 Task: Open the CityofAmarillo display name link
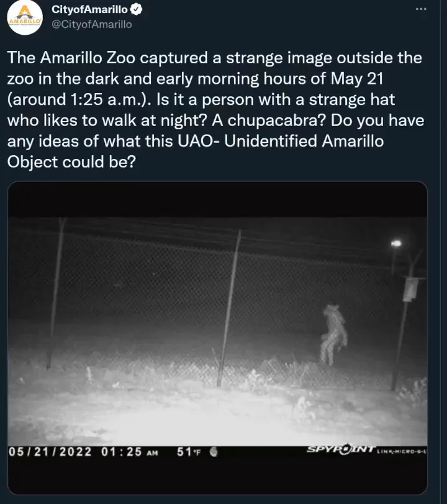(90, 9)
